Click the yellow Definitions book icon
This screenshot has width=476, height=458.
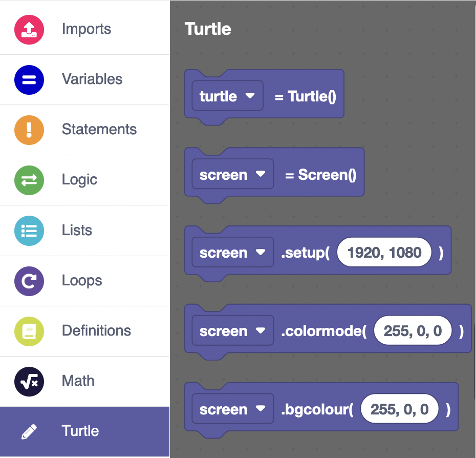(x=29, y=331)
